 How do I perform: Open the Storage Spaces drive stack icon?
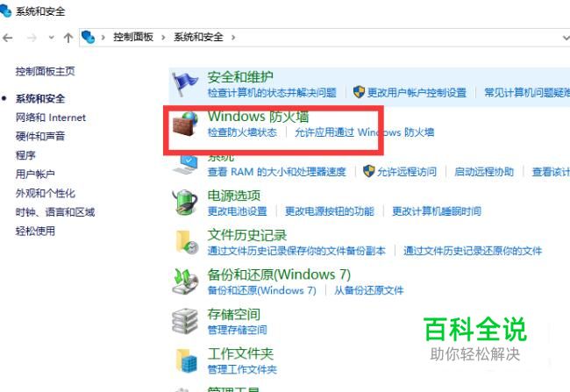click(185, 321)
